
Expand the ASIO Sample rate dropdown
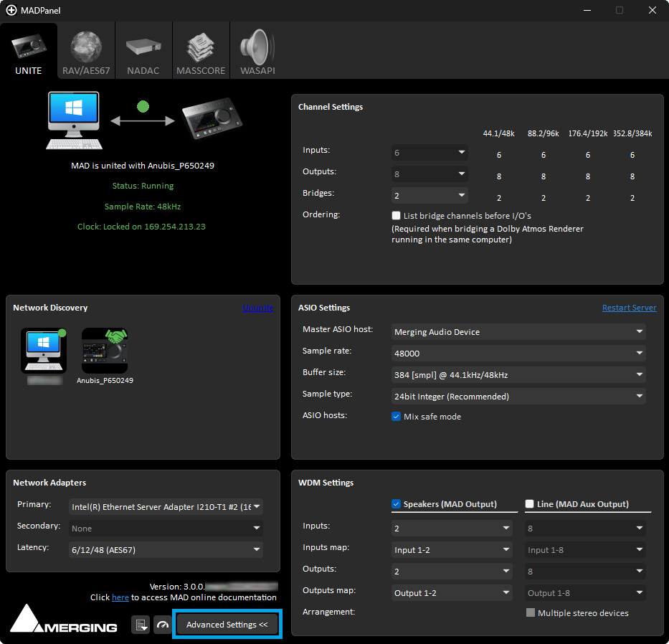point(518,354)
